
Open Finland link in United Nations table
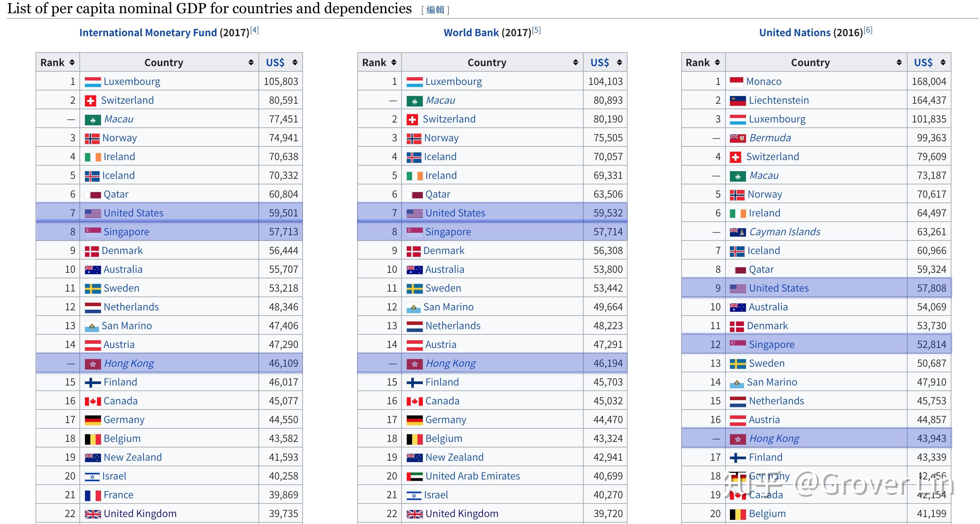[x=765, y=457]
